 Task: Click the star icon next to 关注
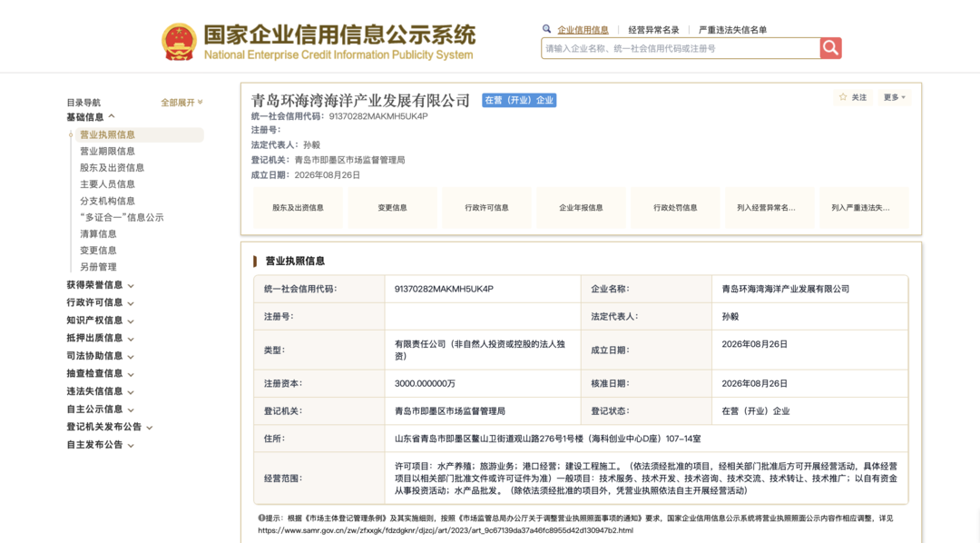point(843,97)
